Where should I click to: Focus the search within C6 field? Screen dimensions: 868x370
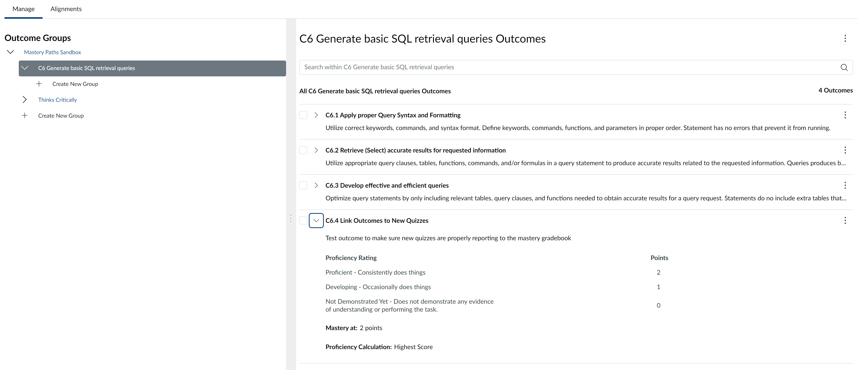pos(570,67)
